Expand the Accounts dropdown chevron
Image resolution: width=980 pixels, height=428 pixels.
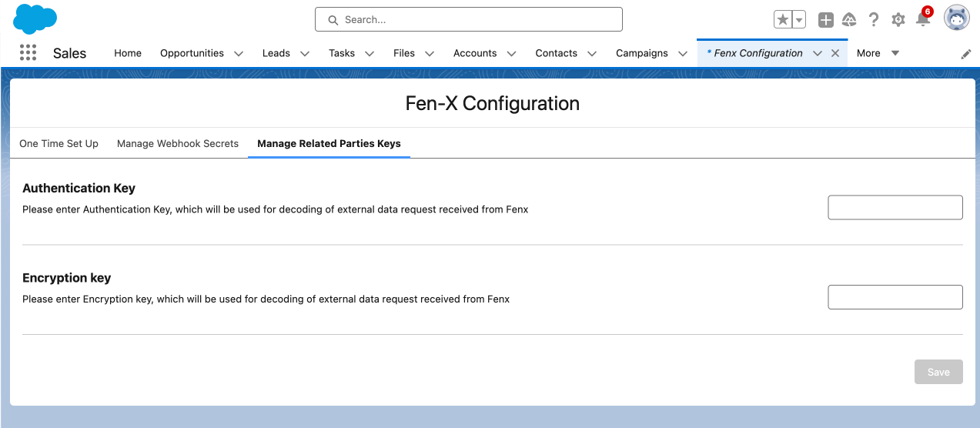coord(511,54)
